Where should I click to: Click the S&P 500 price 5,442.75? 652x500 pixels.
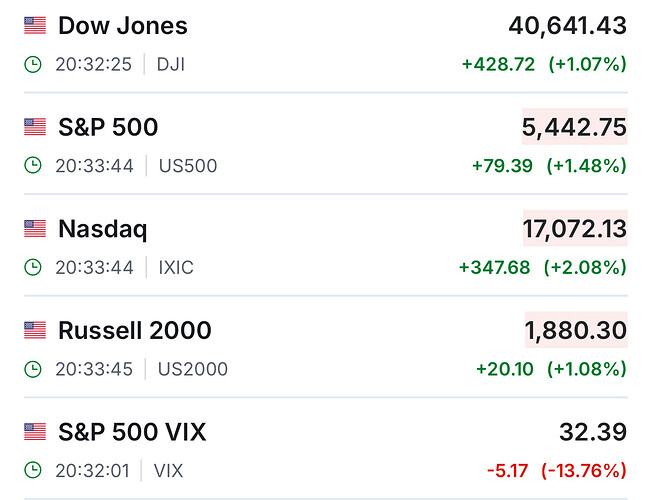(x=574, y=127)
